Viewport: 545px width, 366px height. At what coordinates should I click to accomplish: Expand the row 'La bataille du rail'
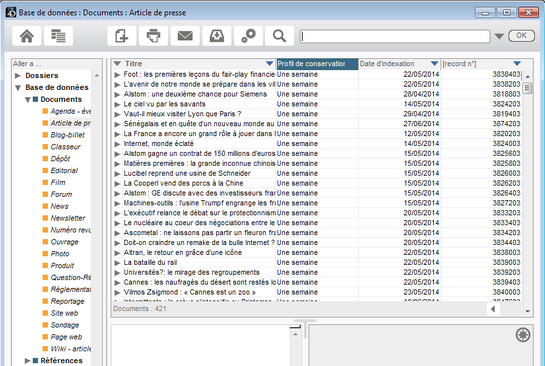[117, 263]
